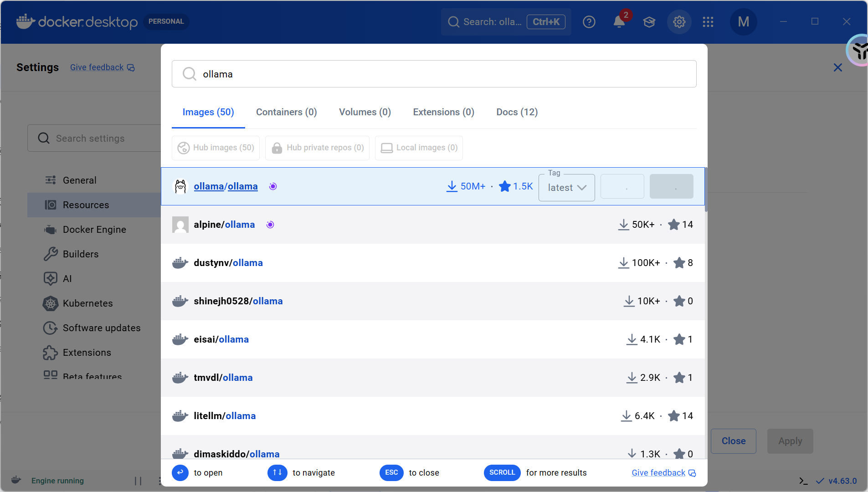Image resolution: width=868 pixels, height=492 pixels.
Task: Switch to the Volumes (0) tab
Action: pyautogui.click(x=365, y=112)
